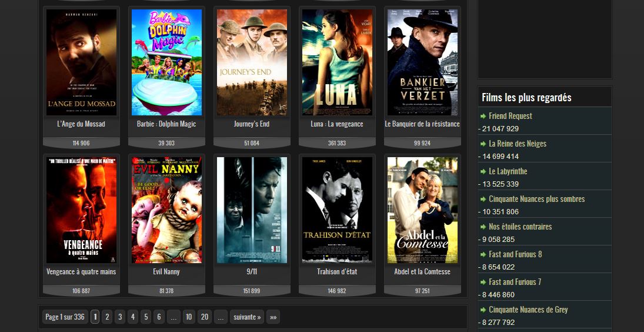Click green arrow beside Cinquante Nuances plus sombres
This screenshot has width=644, height=332.
click(483, 200)
